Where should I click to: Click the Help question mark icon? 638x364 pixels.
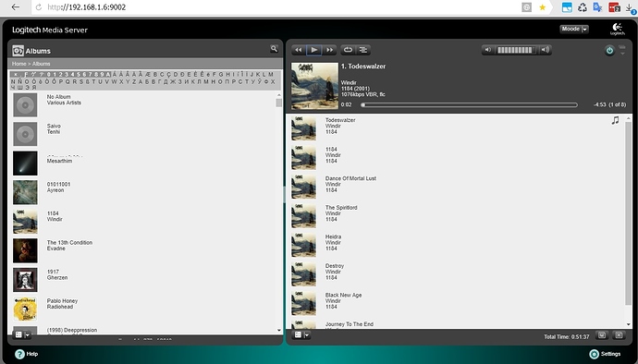click(19, 354)
